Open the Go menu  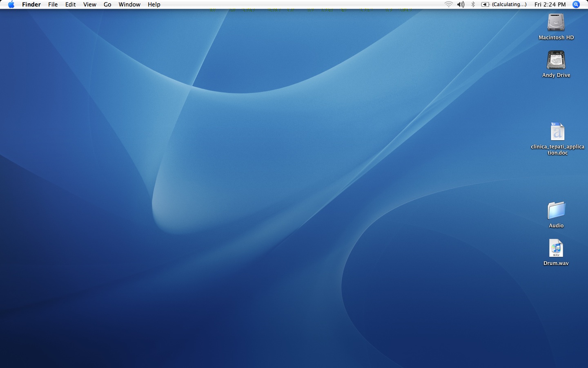107,4
